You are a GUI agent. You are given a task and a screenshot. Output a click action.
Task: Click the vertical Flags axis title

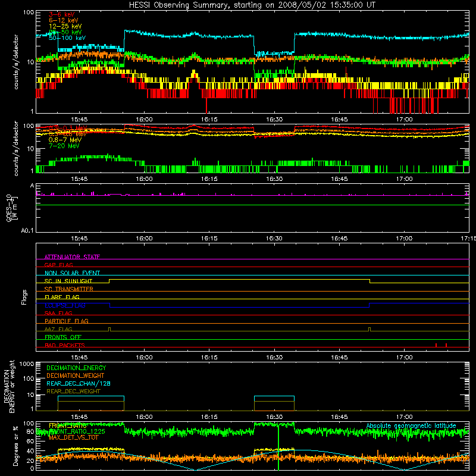click(x=24, y=297)
